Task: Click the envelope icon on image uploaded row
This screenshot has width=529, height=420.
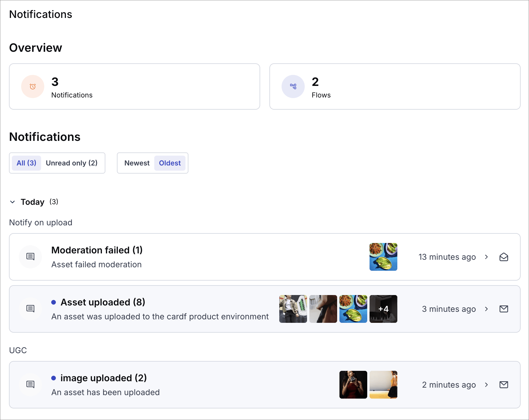Action: [x=504, y=385]
